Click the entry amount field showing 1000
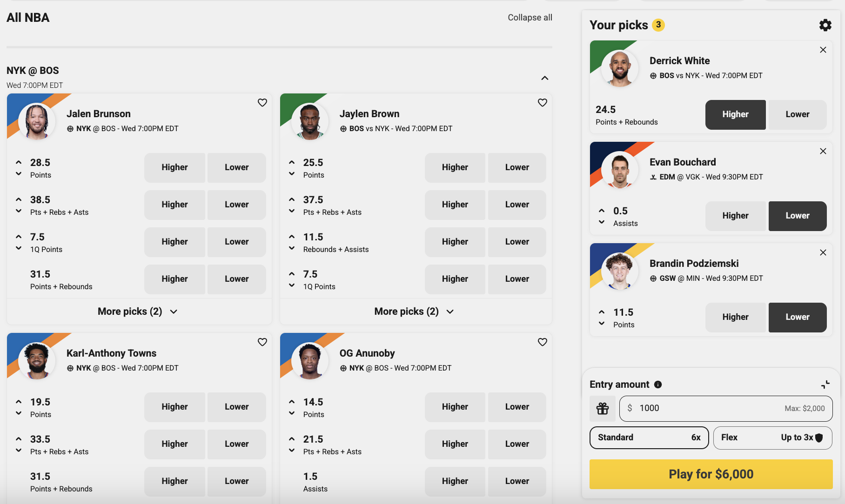Image resolution: width=845 pixels, height=504 pixels. pos(726,408)
